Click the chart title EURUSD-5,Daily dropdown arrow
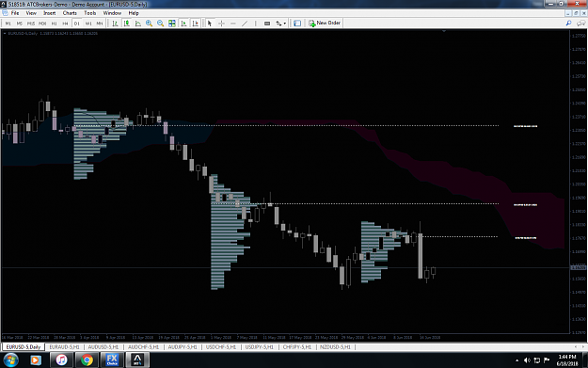This screenshot has height=368, width=588. tap(5, 33)
